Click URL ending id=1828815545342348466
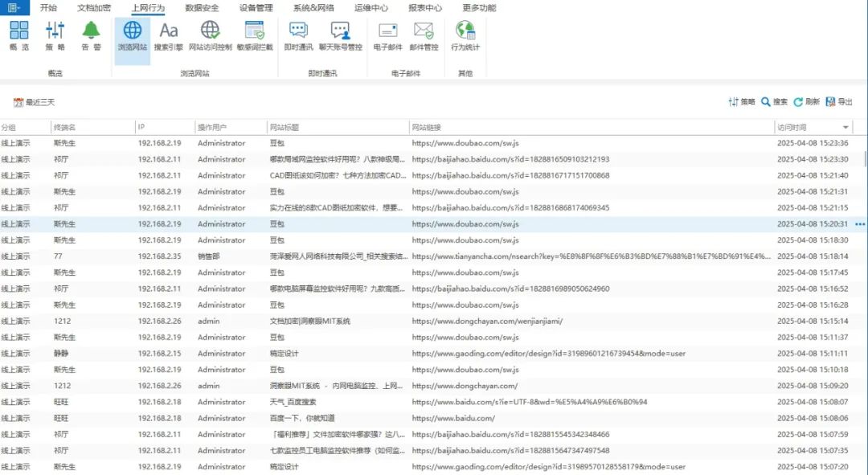 (510, 435)
